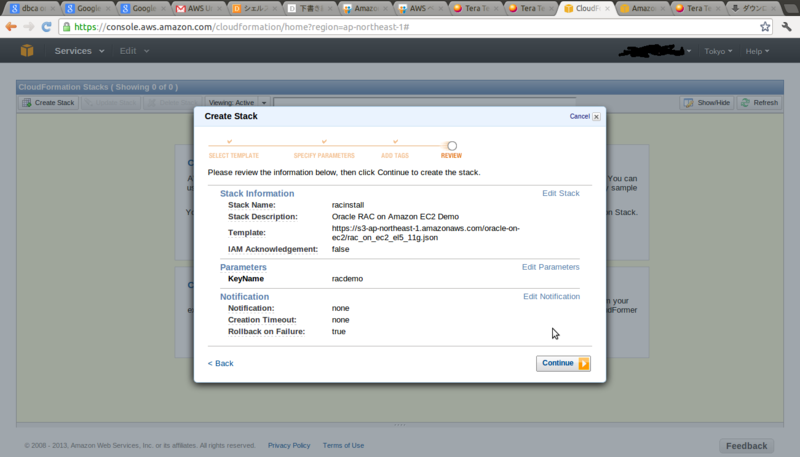Click the Edit Notification link
The image size is (800, 457).
click(x=552, y=296)
